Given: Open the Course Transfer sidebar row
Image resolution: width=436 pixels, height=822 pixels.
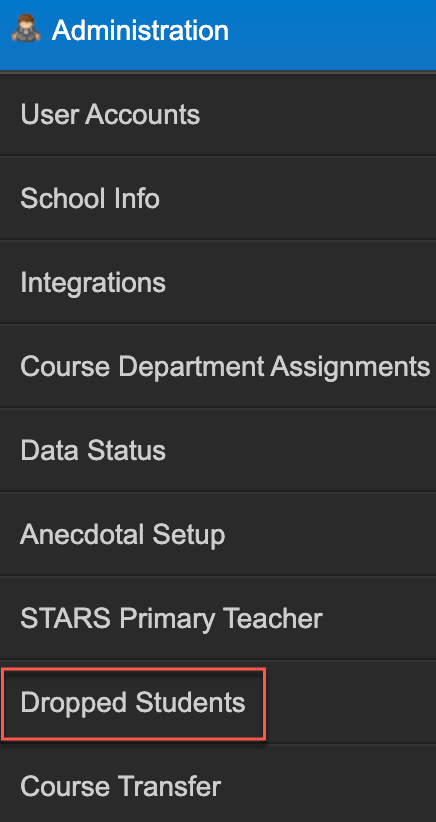Looking at the screenshot, I should (218, 787).
